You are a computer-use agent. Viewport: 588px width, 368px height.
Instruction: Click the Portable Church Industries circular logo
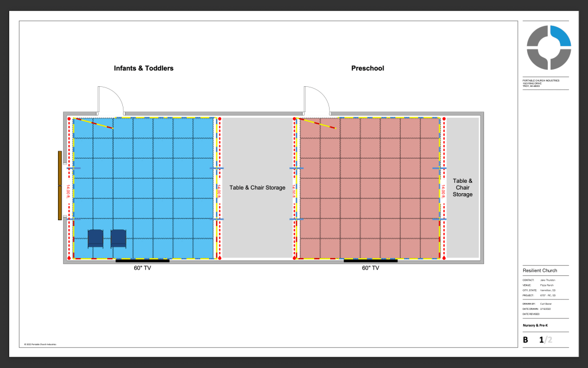(548, 47)
